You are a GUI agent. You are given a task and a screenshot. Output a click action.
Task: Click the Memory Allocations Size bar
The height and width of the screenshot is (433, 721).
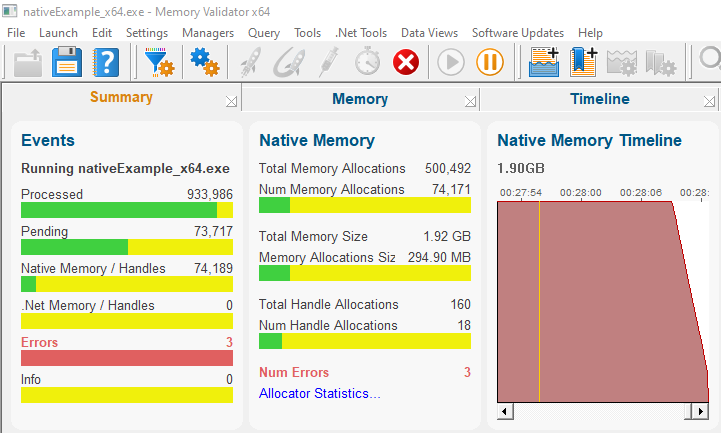point(365,273)
